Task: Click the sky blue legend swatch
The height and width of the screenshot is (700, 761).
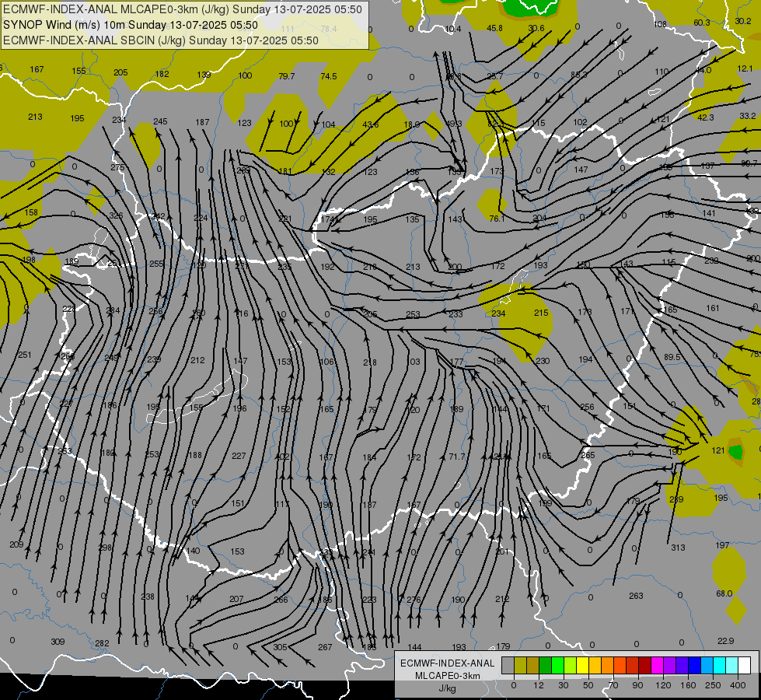Action: (707, 666)
